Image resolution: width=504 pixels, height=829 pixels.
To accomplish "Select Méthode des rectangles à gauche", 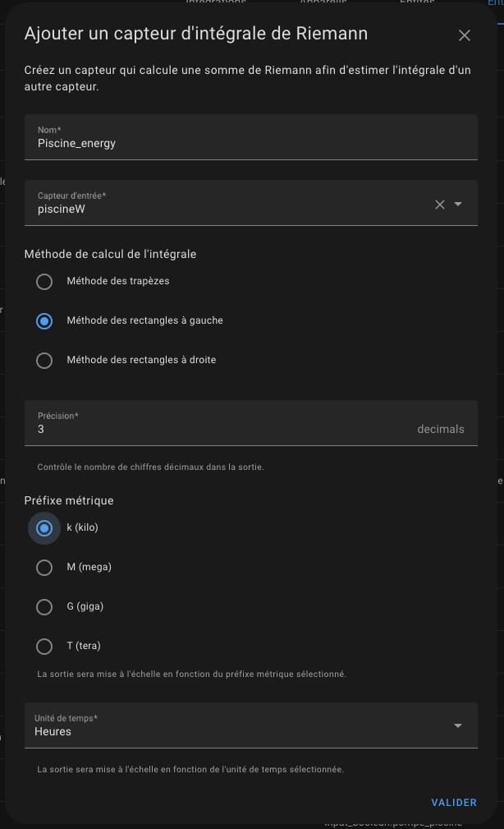I will click(x=44, y=321).
